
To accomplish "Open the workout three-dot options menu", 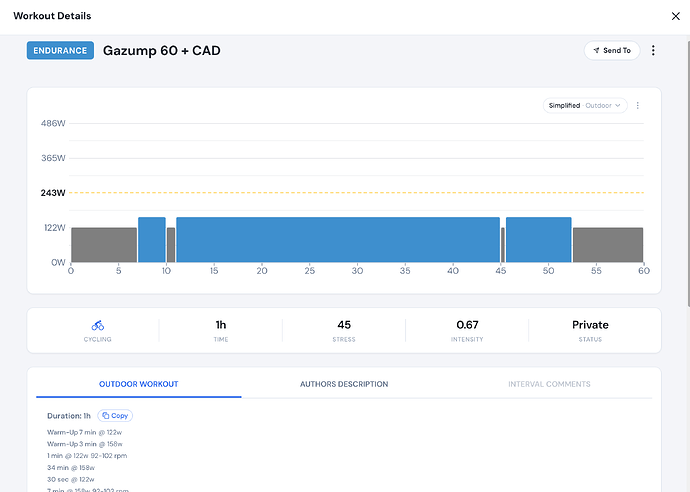I will [653, 51].
